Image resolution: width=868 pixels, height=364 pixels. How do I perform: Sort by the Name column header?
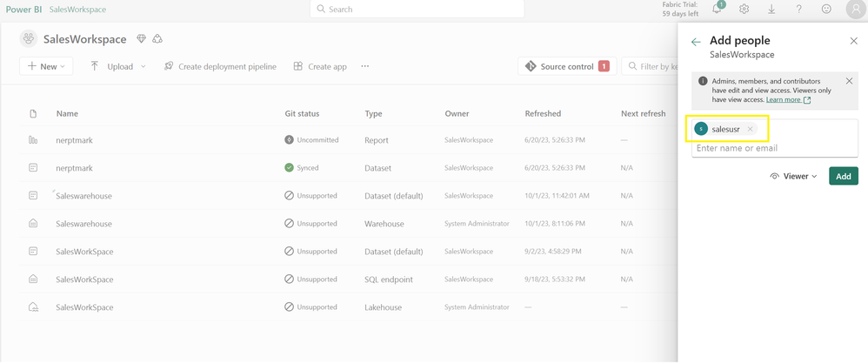[67, 113]
